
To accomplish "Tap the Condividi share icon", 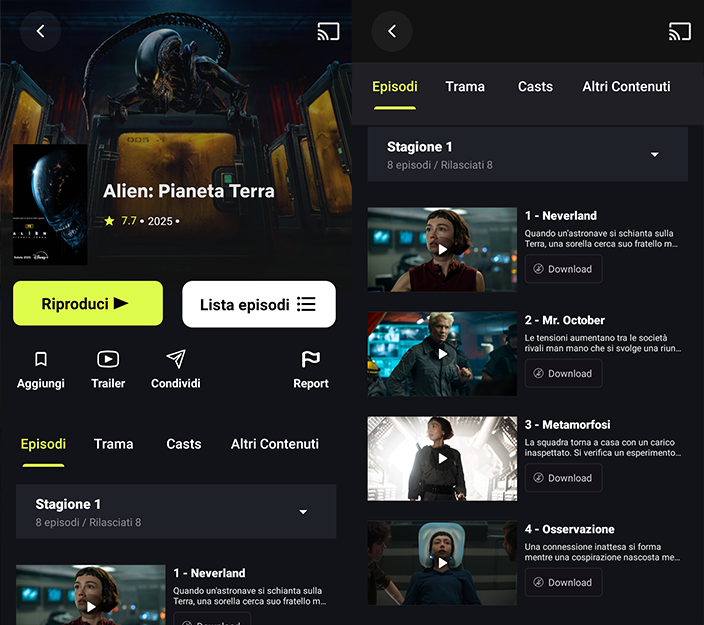I will [176, 359].
